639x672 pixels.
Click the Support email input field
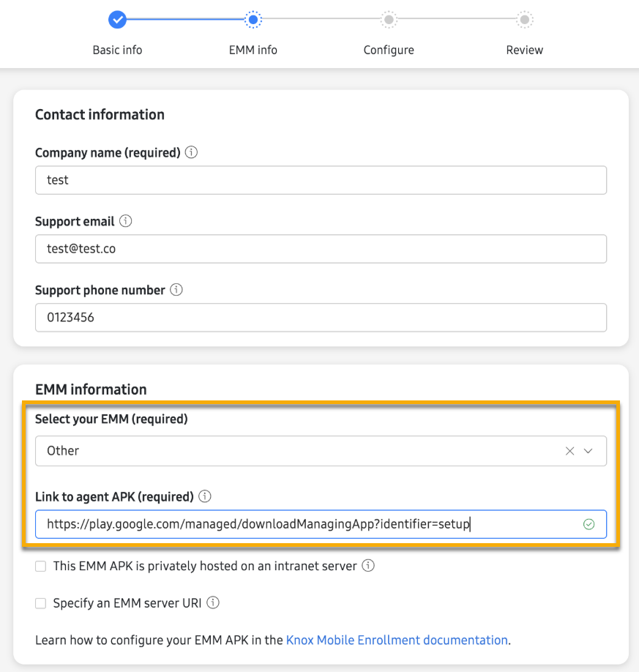pyautogui.click(x=321, y=249)
